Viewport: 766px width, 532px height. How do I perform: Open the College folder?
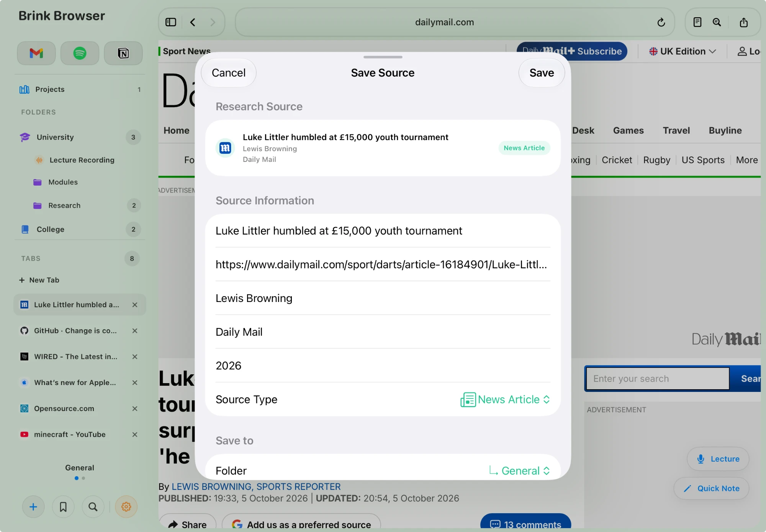click(80, 229)
